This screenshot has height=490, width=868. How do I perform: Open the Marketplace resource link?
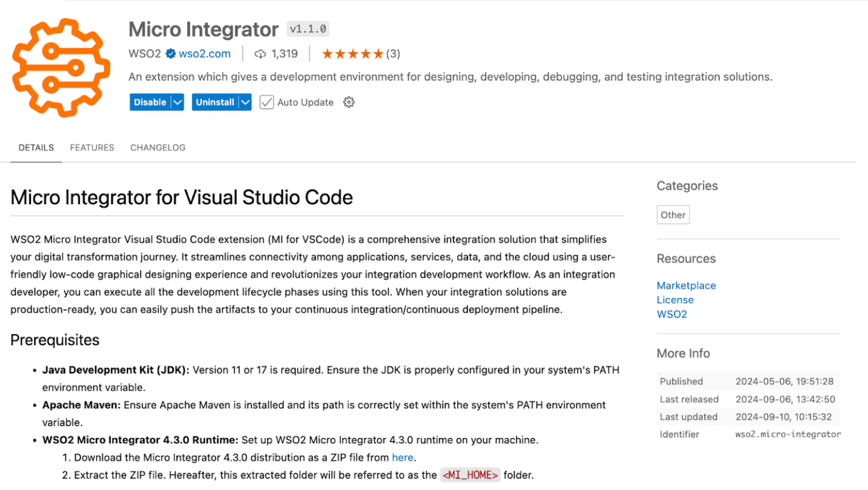[x=686, y=285]
